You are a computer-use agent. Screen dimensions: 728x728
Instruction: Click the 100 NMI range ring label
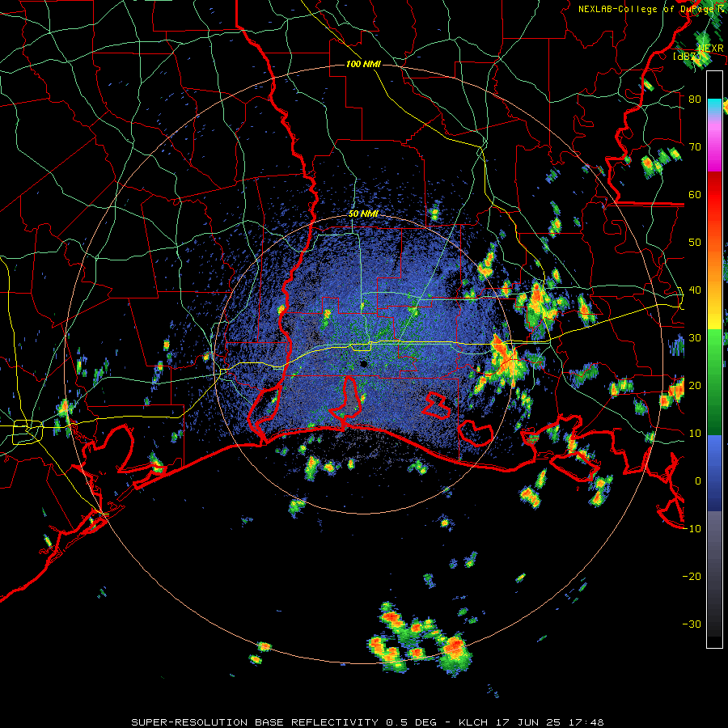coord(363,64)
